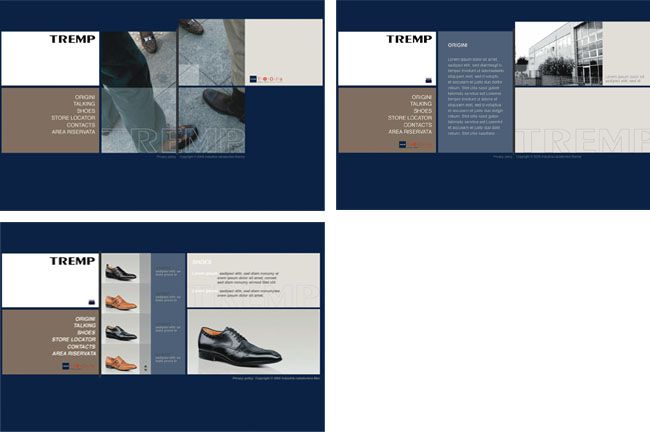
Task: Click the TREMP logo on the street-photo homepage
Action: 73,39
